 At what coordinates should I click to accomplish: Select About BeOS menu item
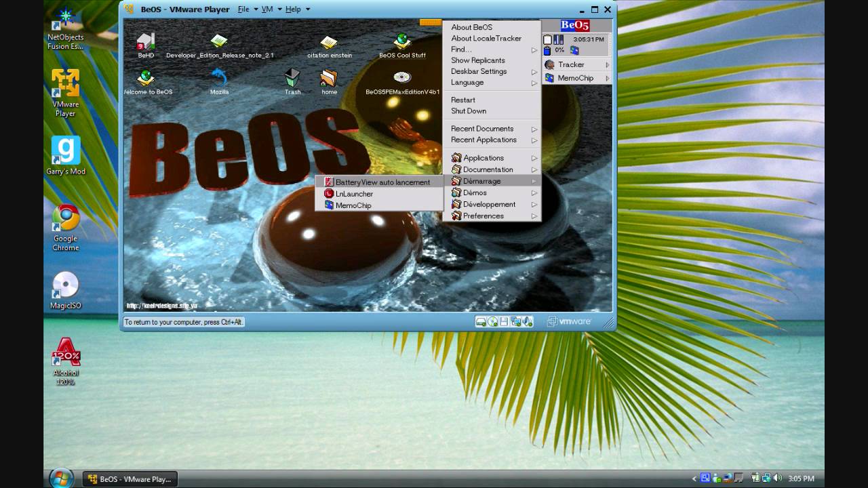click(492, 27)
